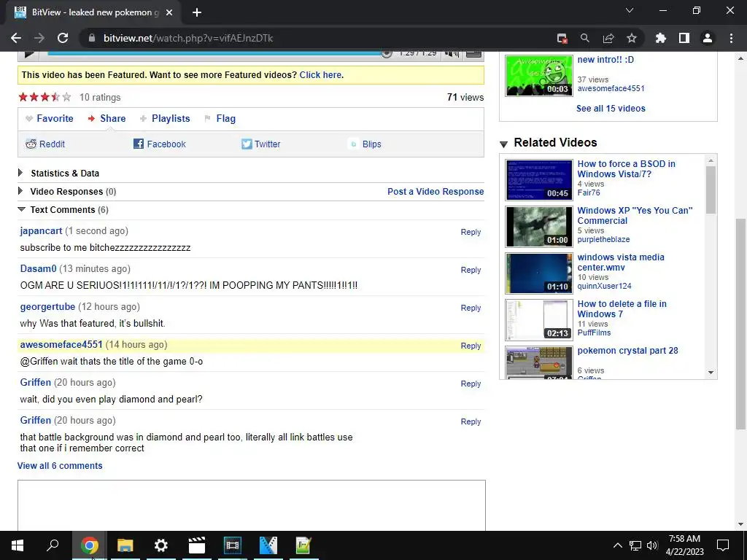Click the Playlists plus icon
The height and width of the screenshot is (560, 747).
pos(143,119)
